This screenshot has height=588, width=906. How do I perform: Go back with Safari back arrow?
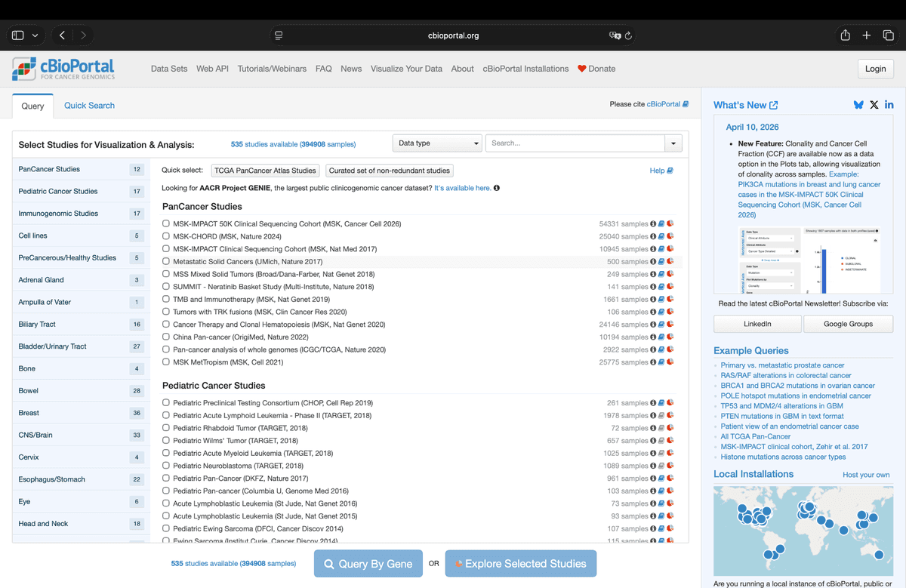[63, 35]
